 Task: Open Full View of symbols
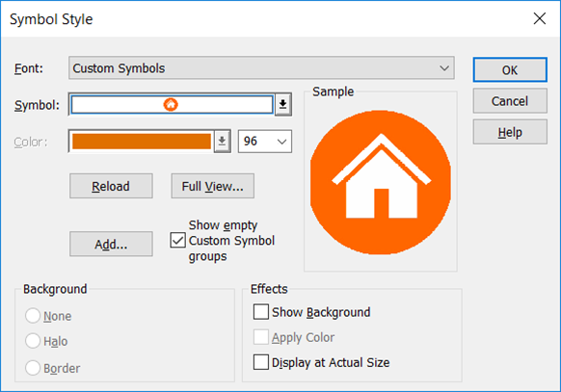point(213,186)
